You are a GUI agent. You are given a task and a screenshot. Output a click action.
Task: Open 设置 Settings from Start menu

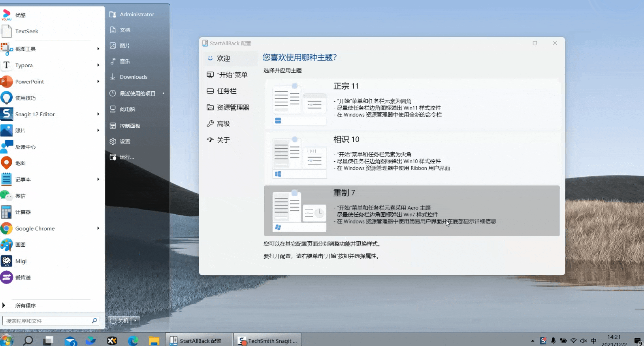click(137, 141)
